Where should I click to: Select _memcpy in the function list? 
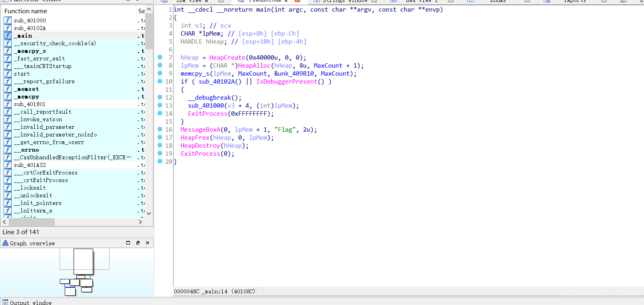pyautogui.click(x=26, y=96)
